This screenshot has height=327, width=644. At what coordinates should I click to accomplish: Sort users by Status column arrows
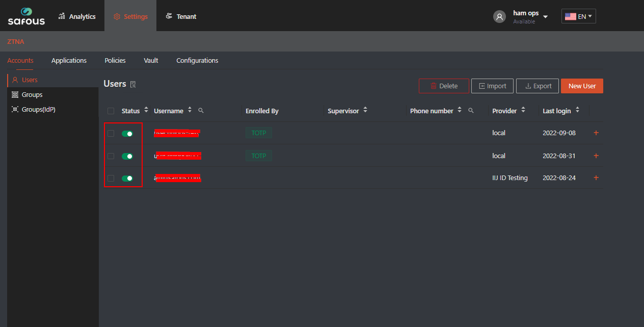146,110
